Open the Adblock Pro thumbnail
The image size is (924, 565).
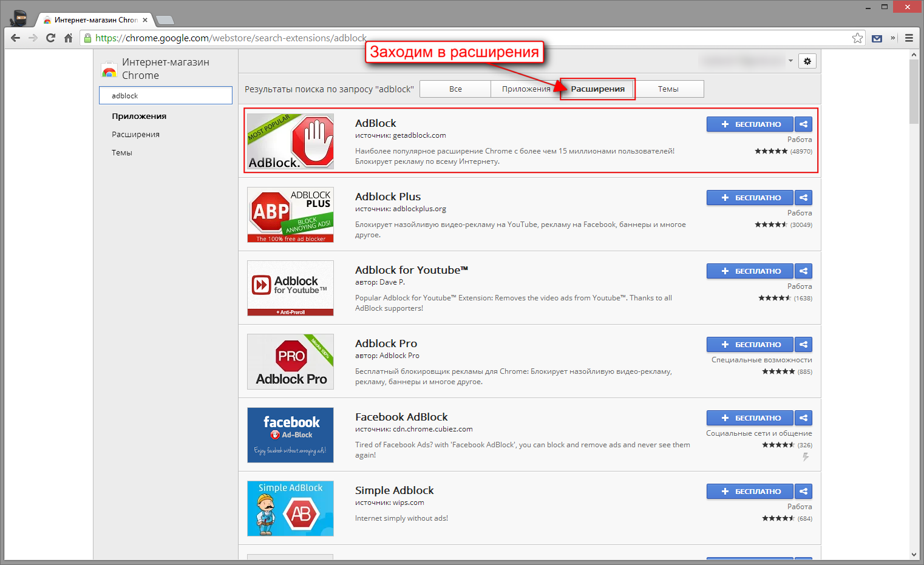coord(290,361)
